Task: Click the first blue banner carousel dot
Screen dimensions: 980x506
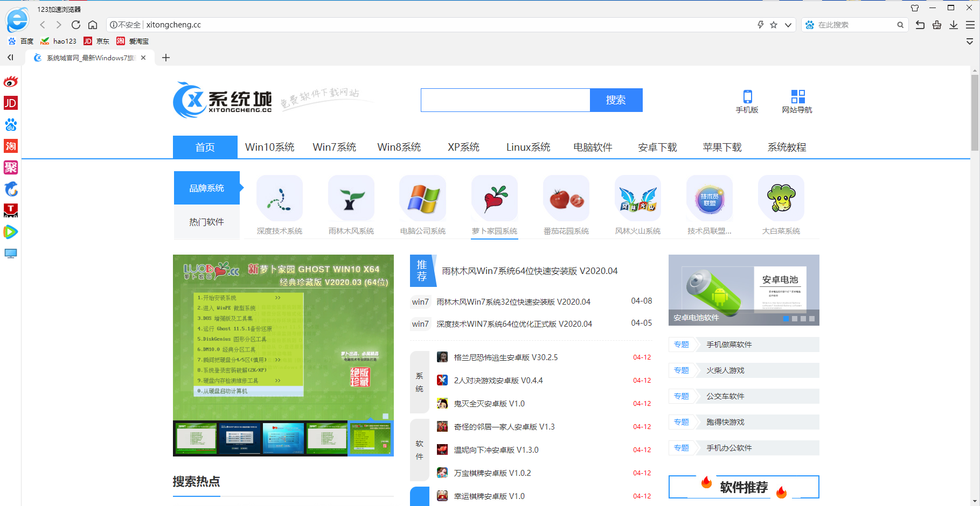Action: (x=786, y=319)
